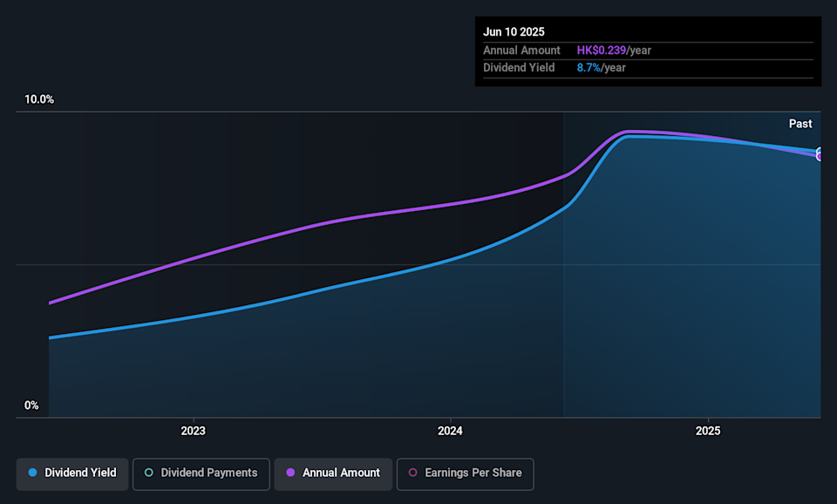Click the blue dot in Dividend Yield legend
The width and height of the screenshot is (837, 504).
pos(32,473)
